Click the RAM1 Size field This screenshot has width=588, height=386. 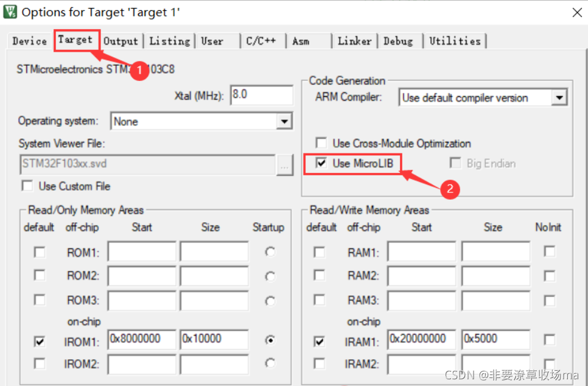pos(495,251)
